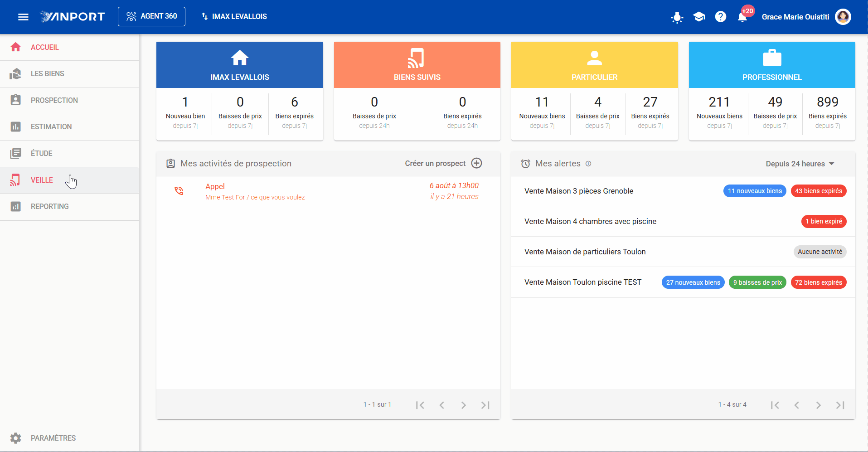Screen dimensions: 868x452
Task: Click the Reporting chart icon
Action: click(15, 206)
